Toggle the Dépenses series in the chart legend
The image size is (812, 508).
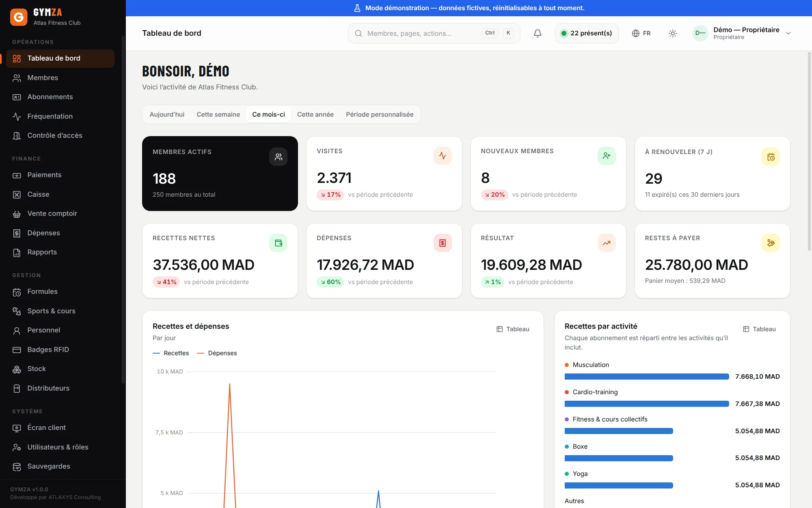click(x=217, y=353)
